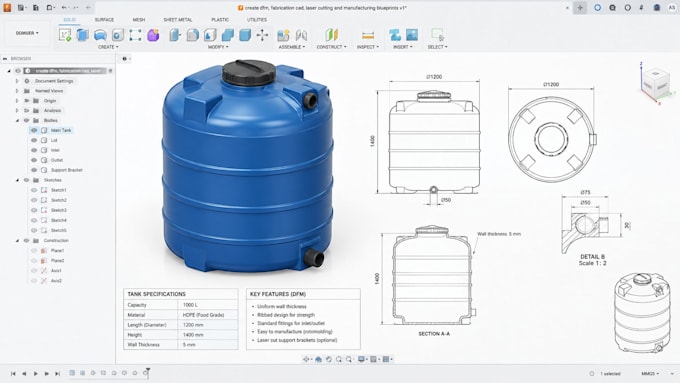Select the Construct plane icon

point(332,35)
